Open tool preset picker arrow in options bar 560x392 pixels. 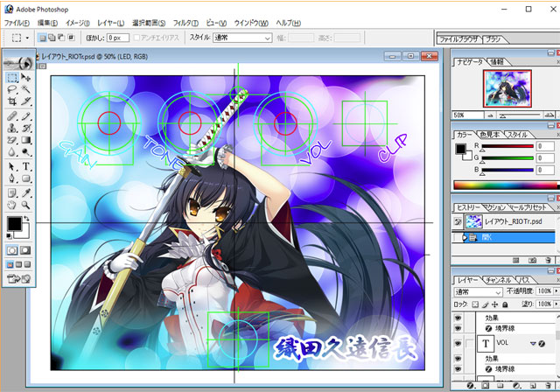coord(27,38)
